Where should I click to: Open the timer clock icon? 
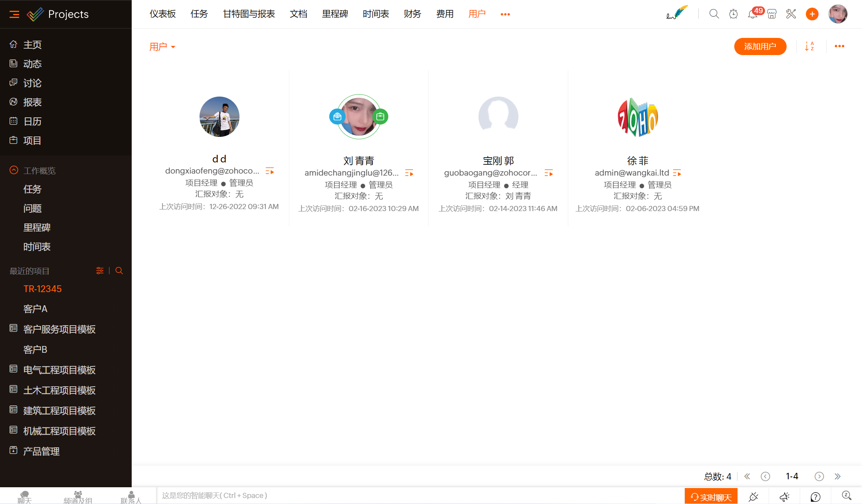pyautogui.click(x=733, y=14)
